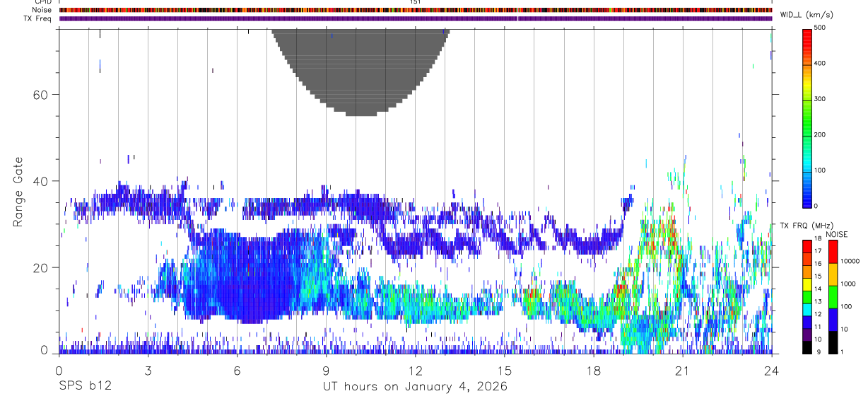
Task: Click the 12 hour tick on the time axis
Action: 416,371
